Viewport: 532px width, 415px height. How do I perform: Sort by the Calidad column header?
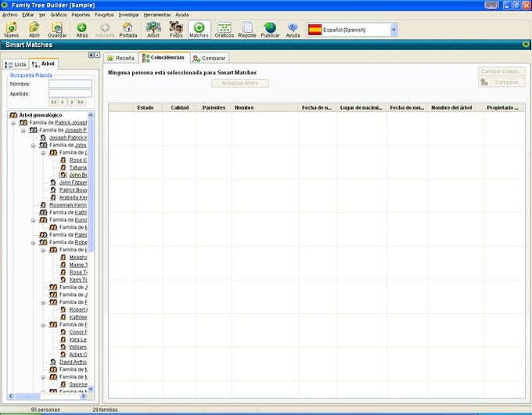tap(179, 107)
